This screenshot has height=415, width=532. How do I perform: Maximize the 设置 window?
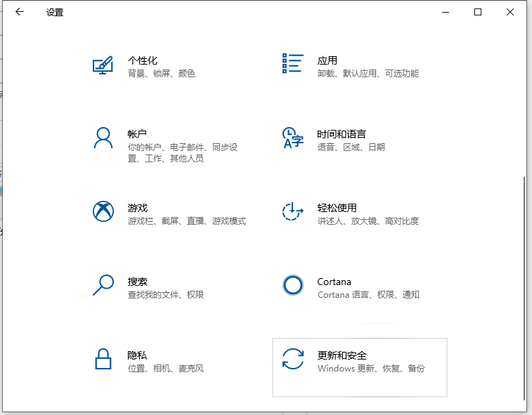[x=478, y=12]
